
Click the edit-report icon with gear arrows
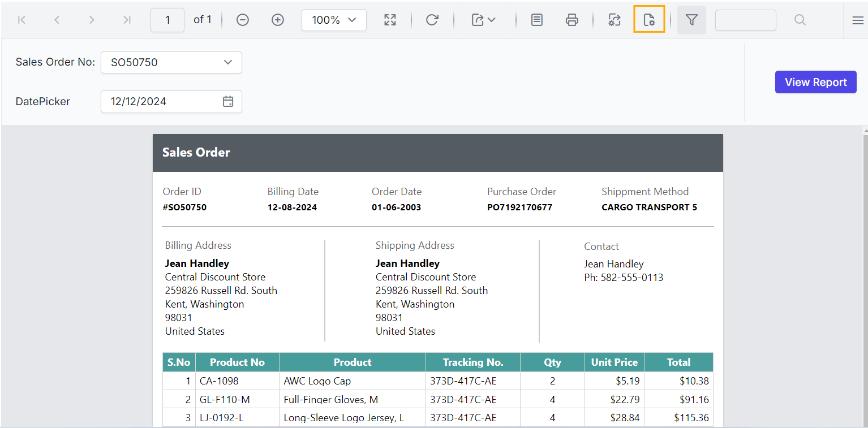coord(615,19)
